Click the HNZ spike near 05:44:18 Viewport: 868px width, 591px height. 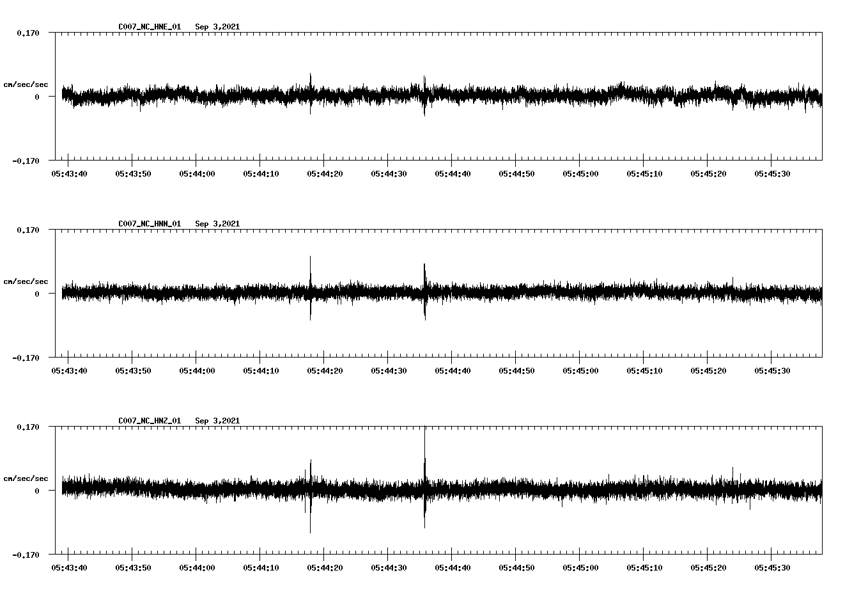pyautogui.click(x=311, y=496)
